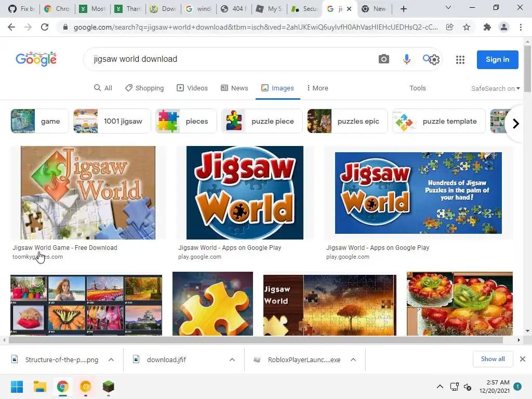Show more filter chips with right arrow

pyautogui.click(x=516, y=124)
